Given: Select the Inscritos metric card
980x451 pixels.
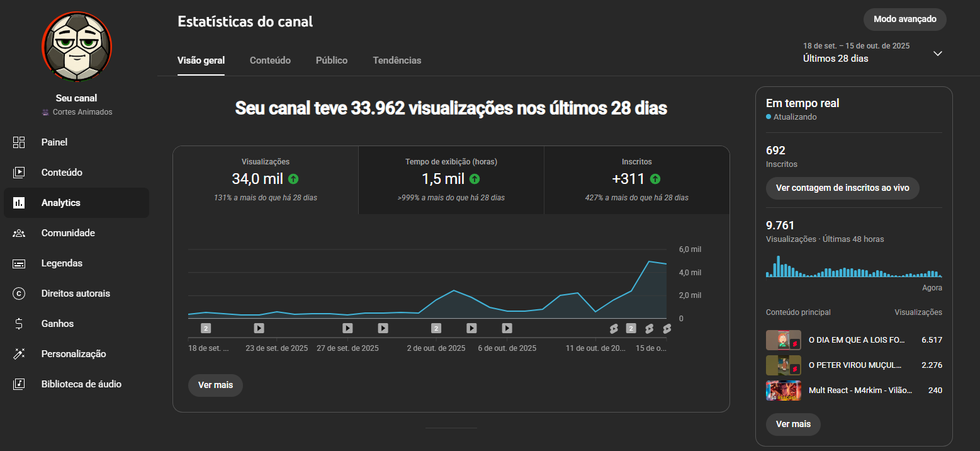Looking at the screenshot, I should (x=637, y=180).
